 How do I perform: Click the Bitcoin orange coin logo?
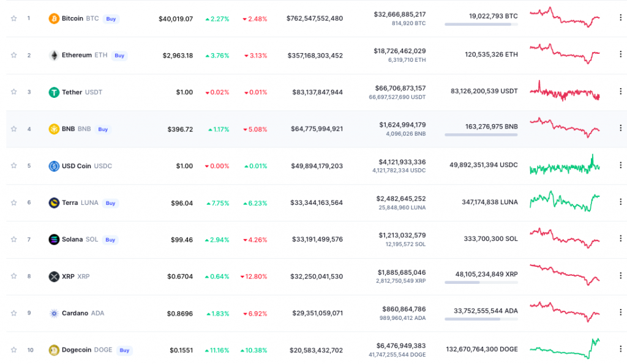(54, 18)
